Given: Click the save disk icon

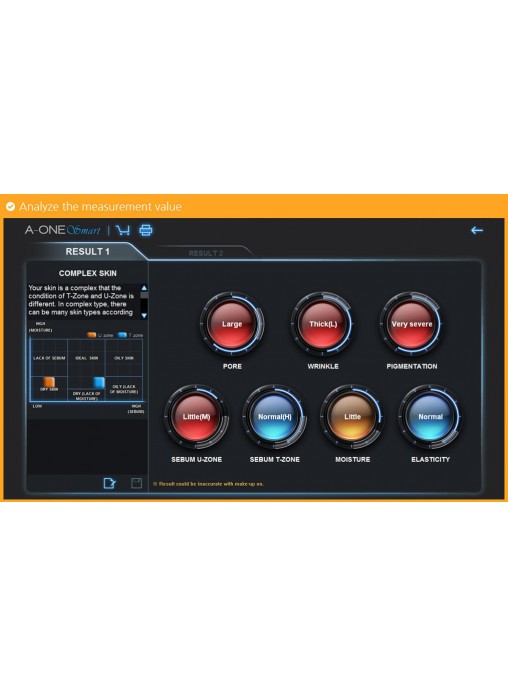Looking at the screenshot, I should (x=136, y=483).
